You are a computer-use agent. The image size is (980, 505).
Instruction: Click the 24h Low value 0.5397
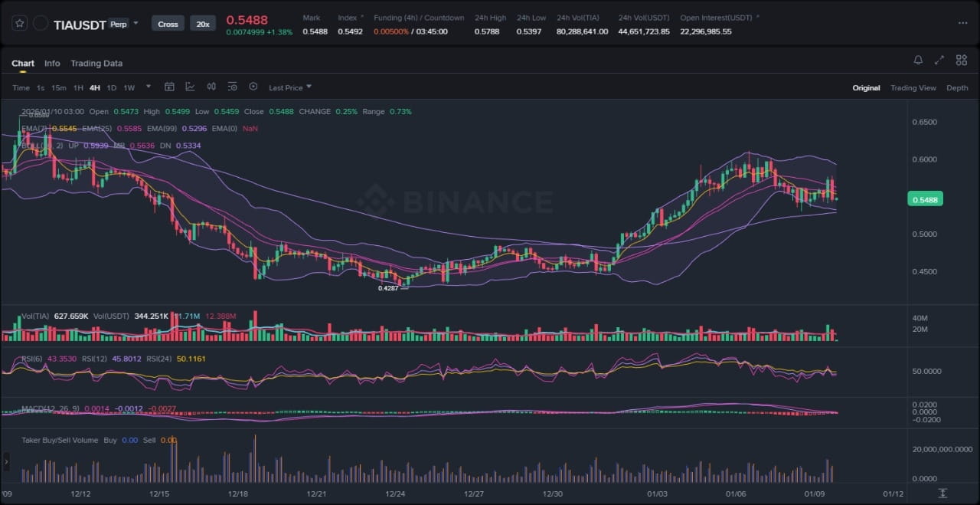[x=528, y=31]
